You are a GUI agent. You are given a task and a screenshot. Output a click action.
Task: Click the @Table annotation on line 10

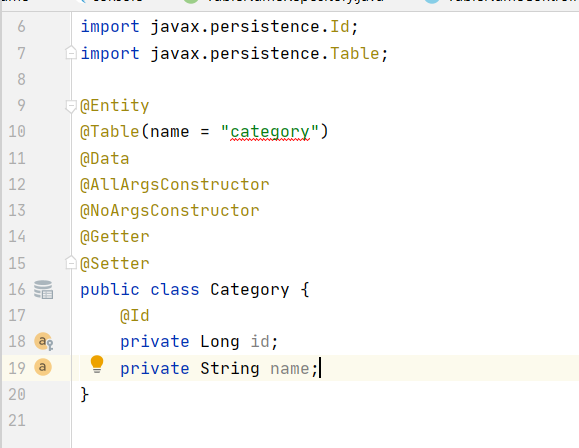tap(110, 131)
